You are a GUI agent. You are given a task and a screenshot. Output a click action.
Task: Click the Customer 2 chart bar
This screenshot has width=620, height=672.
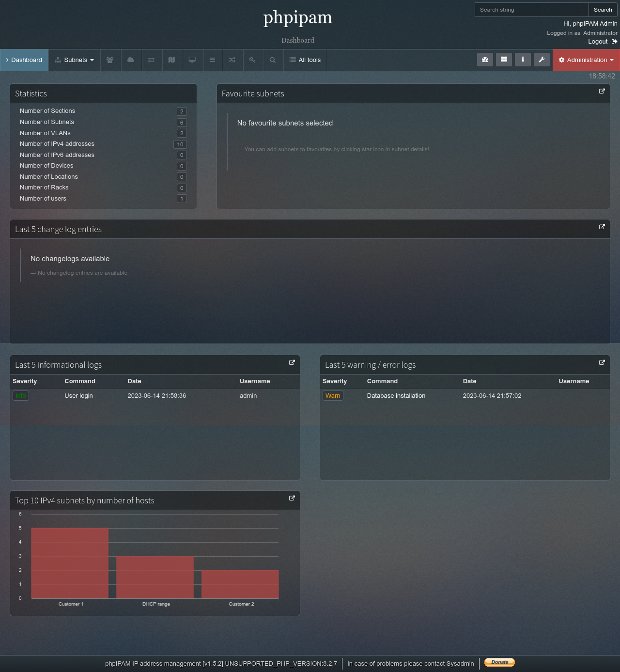[240, 584]
